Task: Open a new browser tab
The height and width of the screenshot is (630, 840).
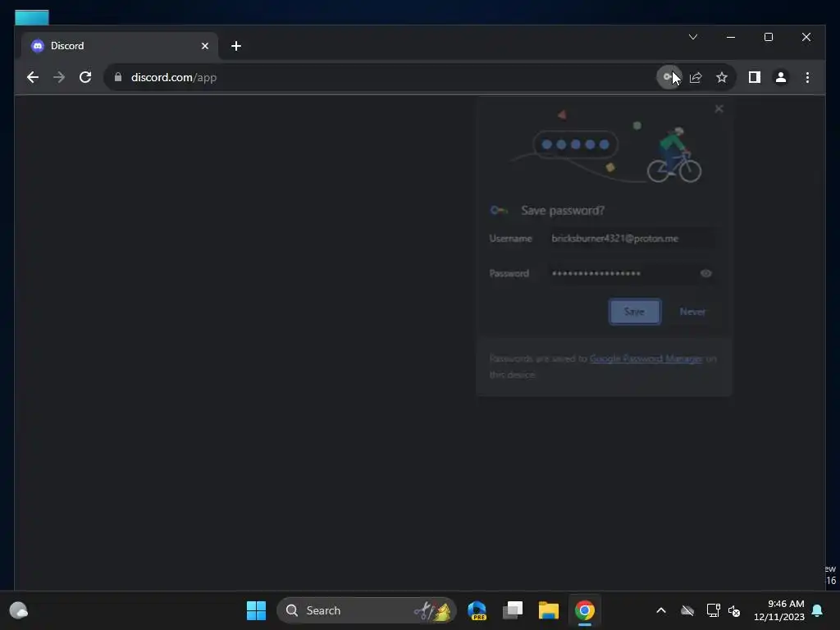Action: point(235,46)
